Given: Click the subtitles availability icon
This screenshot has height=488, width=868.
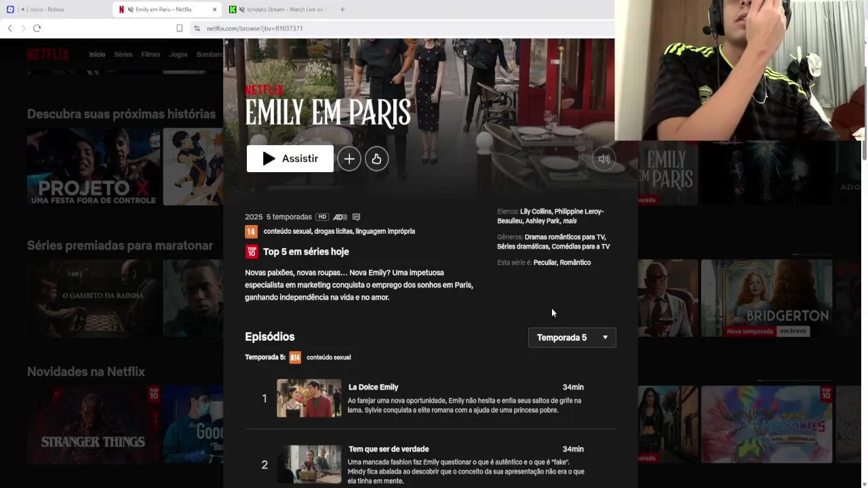Looking at the screenshot, I should 356,217.
